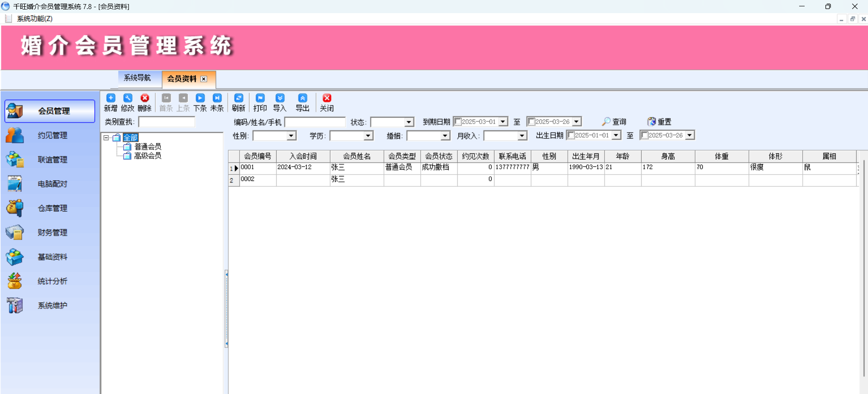Open 仓库管理 in the sidebar

(50, 208)
